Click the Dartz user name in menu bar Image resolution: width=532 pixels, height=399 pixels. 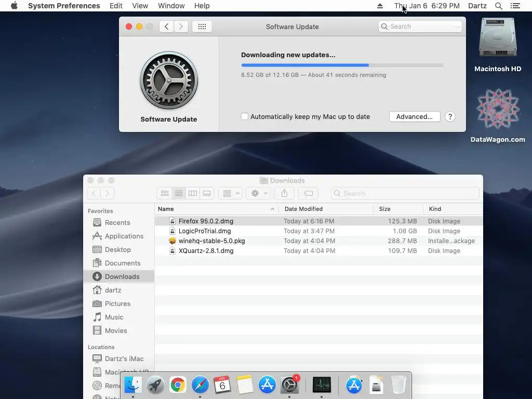point(477,6)
